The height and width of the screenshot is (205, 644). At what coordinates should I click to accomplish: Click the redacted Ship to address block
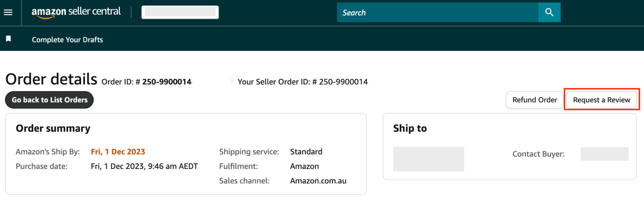pos(428,159)
